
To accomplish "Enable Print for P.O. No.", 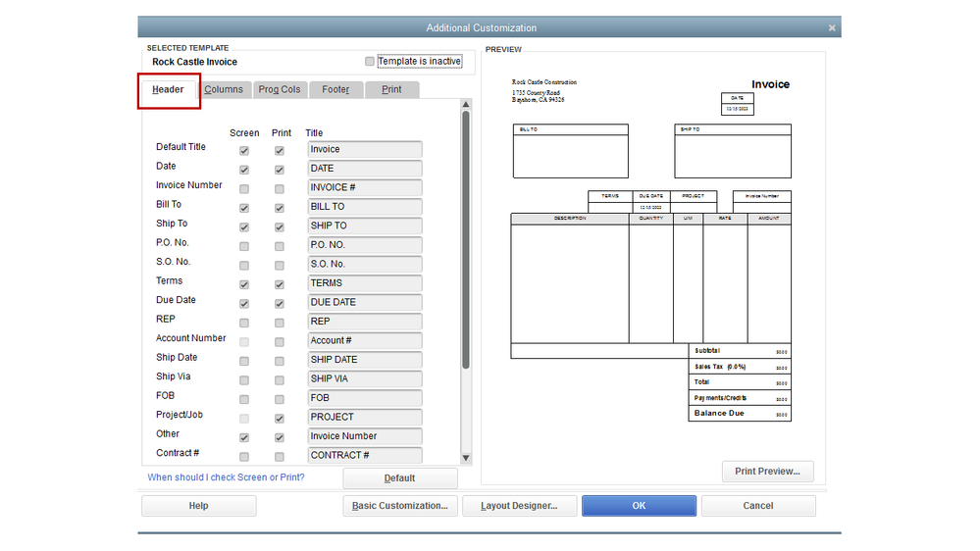I will pos(280,246).
